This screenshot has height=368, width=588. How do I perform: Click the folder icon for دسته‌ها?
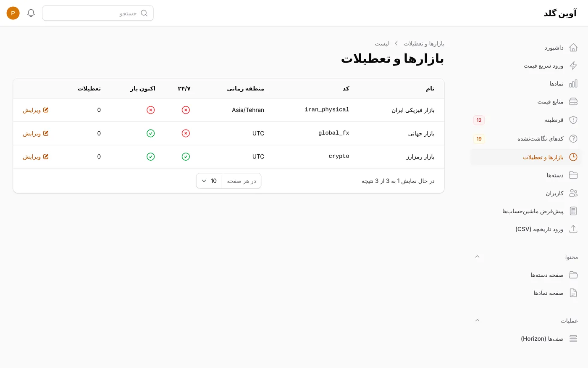(573, 175)
